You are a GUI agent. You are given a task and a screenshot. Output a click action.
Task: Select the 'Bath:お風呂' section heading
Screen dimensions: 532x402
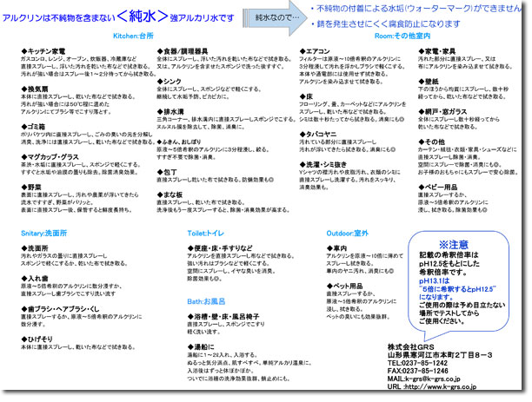coord(206,301)
